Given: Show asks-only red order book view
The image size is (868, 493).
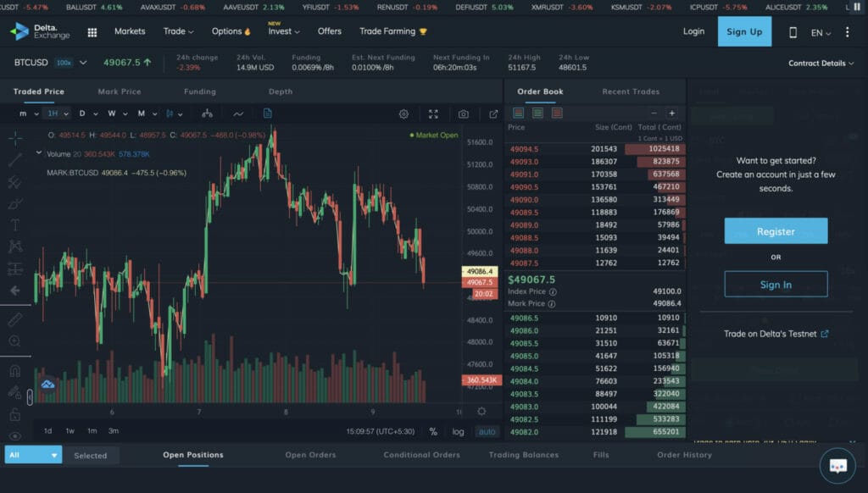Looking at the screenshot, I should pyautogui.click(x=557, y=114).
